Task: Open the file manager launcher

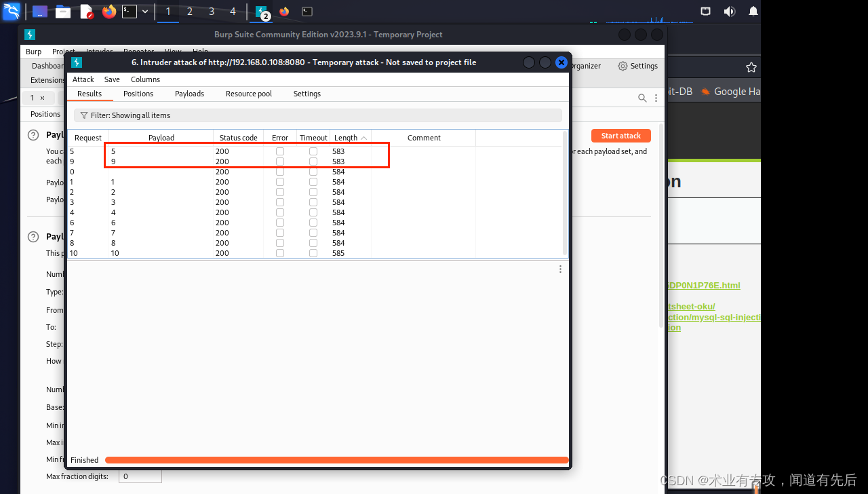Action: [x=63, y=12]
